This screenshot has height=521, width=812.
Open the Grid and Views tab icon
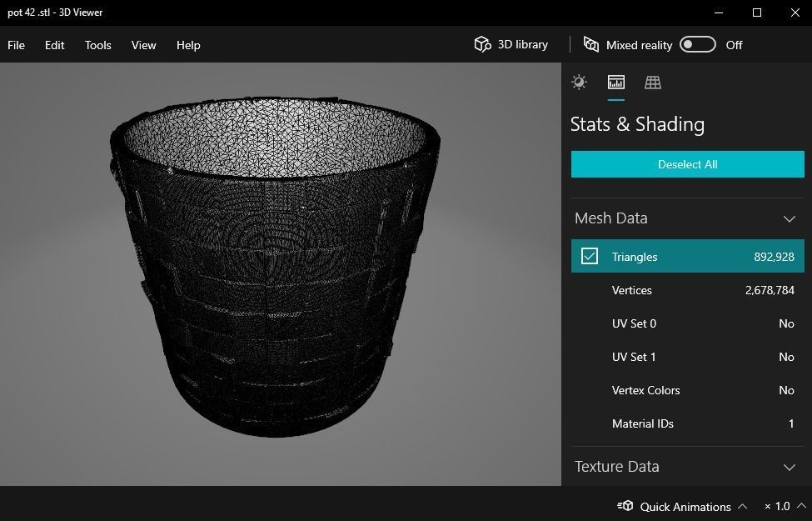pyautogui.click(x=653, y=83)
